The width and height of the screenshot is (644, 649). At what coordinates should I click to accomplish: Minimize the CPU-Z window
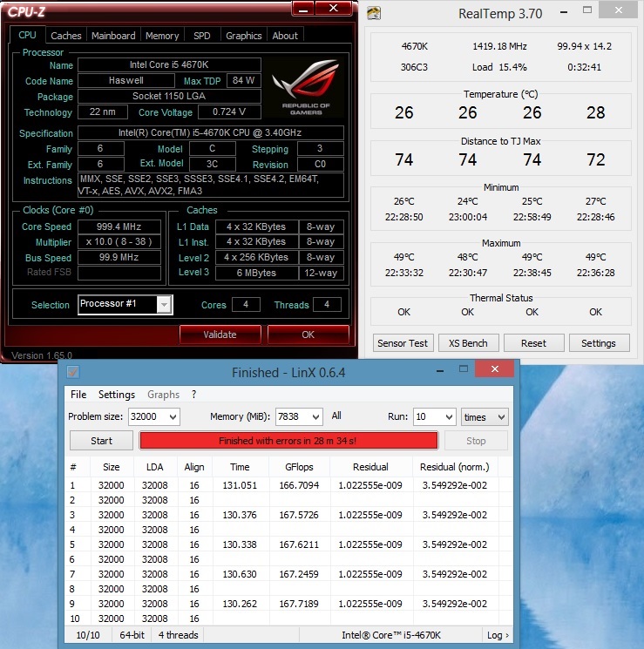coord(303,9)
